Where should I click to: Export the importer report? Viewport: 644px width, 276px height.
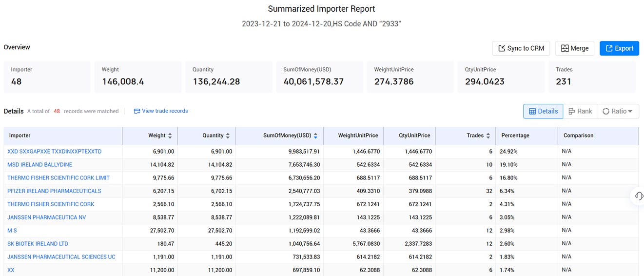click(619, 48)
